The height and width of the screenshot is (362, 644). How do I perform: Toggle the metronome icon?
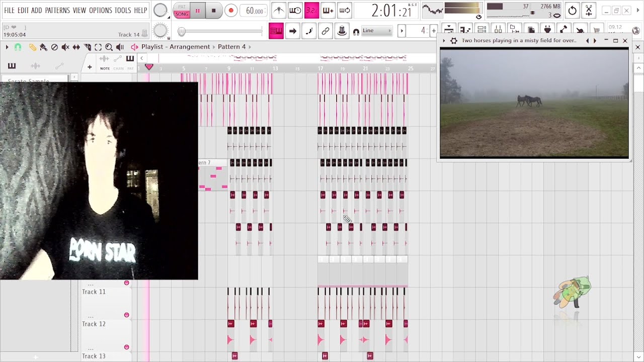tap(278, 10)
